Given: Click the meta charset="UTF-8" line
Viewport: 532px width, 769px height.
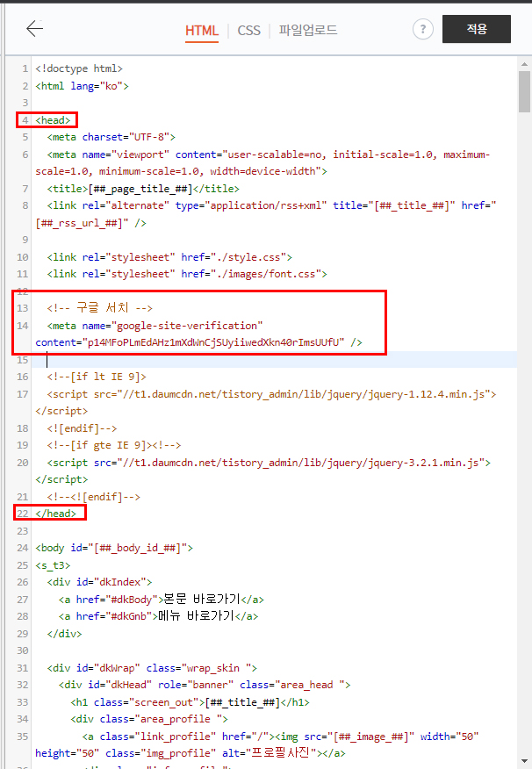Looking at the screenshot, I should coord(111,137).
